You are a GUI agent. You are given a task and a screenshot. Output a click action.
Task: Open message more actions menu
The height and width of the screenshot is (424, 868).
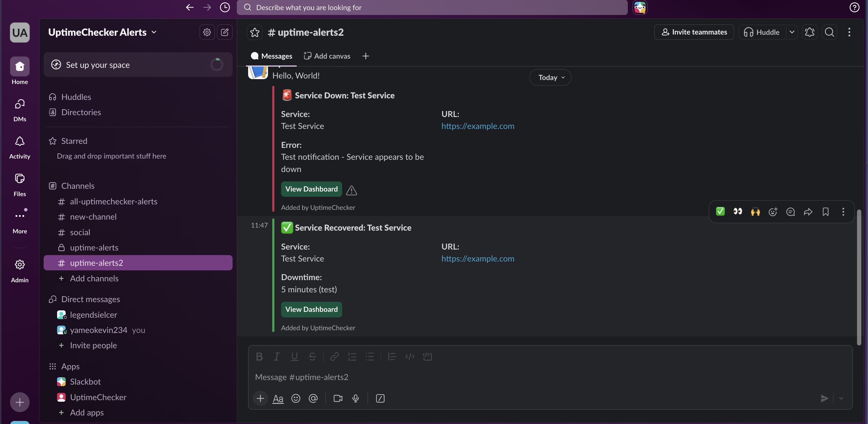[x=843, y=211]
